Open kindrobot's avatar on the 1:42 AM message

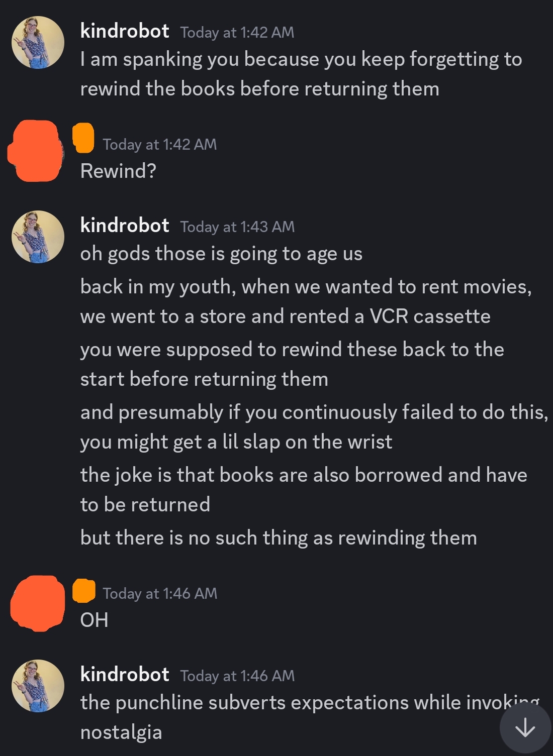[38, 42]
